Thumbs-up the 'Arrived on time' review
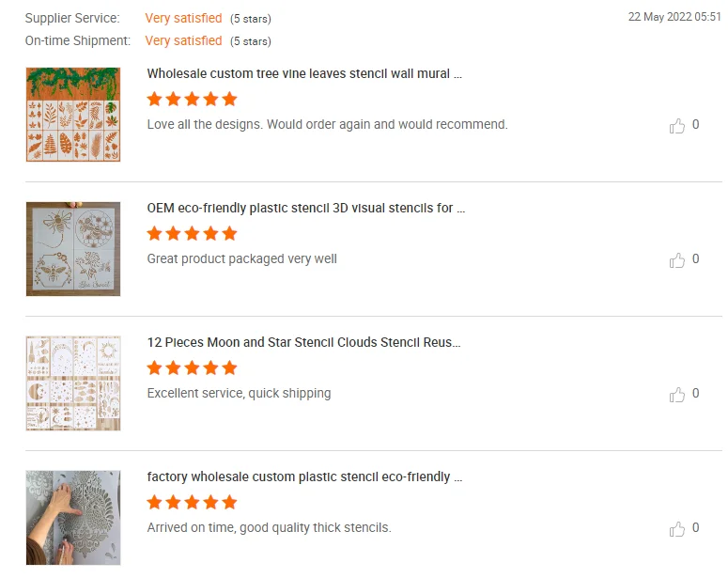The image size is (728, 578). pyautogui.click(x=676, y=528)
